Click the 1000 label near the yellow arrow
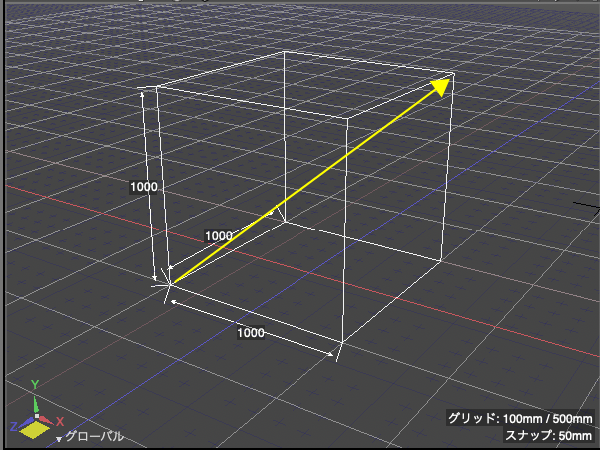The width and height of the screenshot is (600, 450). point(218,236)
